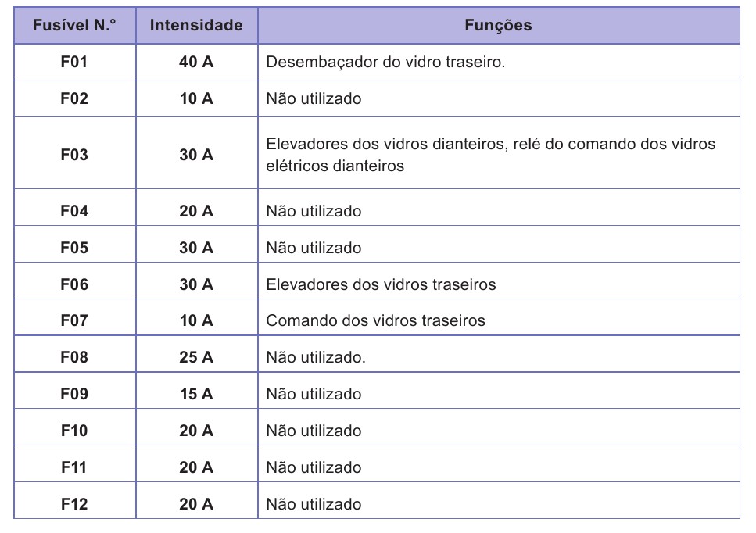This screenshot has height=533, width=756.
Task: Click "Comando dos vidros traseiros" function
Action: tap(375, 320)
